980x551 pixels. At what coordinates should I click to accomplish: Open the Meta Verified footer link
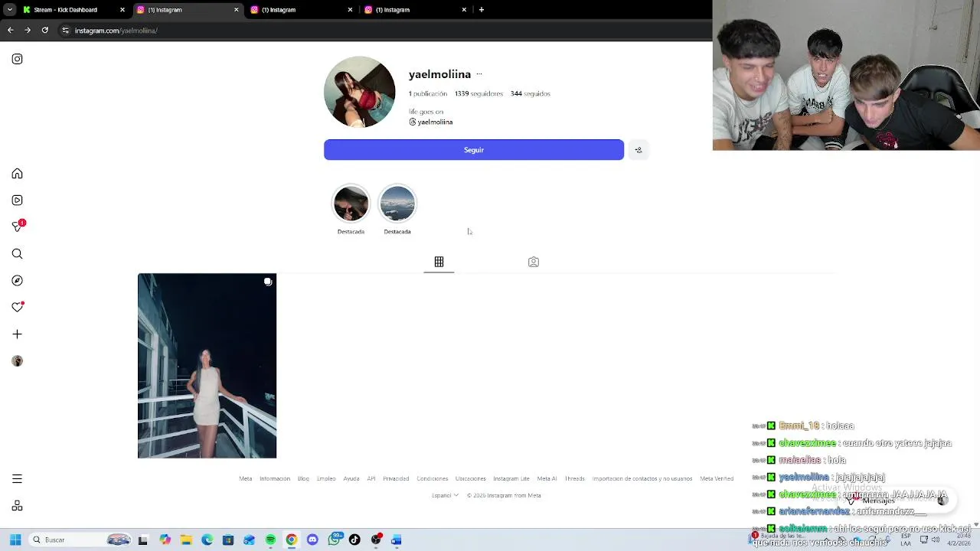(x=717, y=478)
